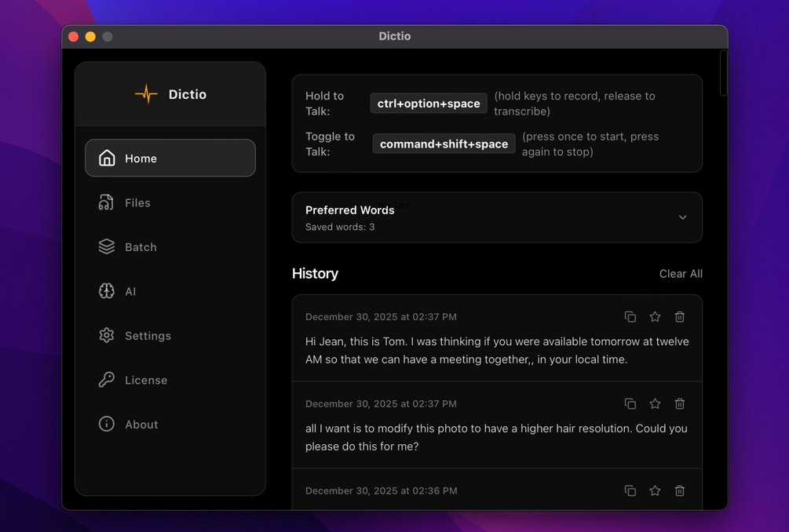Screen dimensions: 789x532
Task: Click the 'Toggle to Talk:' label
Action: tap(330, 144)
